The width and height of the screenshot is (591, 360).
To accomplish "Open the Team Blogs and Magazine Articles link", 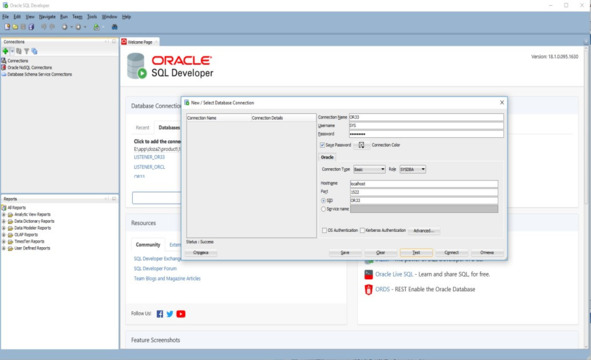I will coord(167,278).
